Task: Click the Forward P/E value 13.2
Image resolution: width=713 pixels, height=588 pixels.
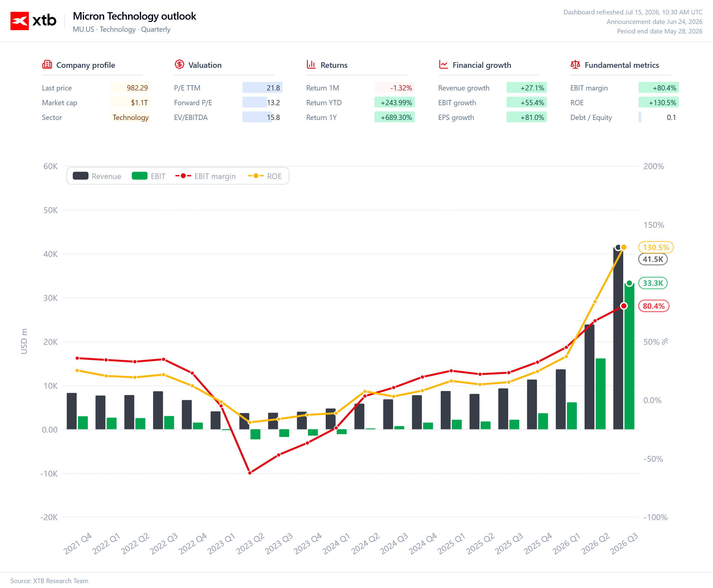Action: [262, 103]
